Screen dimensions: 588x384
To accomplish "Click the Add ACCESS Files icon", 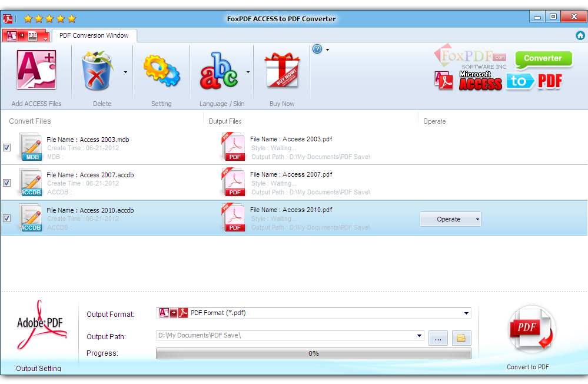I will click(x=36, y=69).
